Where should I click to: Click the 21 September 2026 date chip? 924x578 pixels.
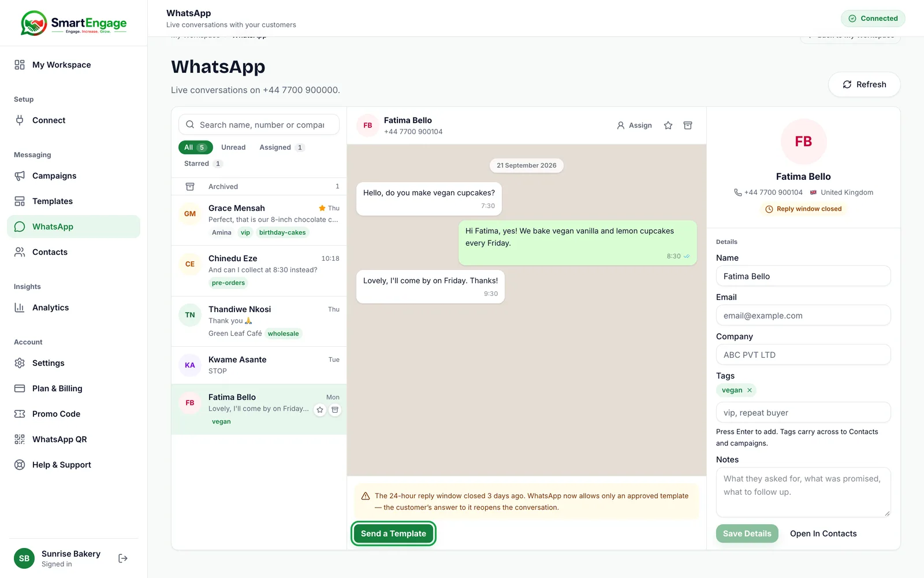tap(527, 165)
